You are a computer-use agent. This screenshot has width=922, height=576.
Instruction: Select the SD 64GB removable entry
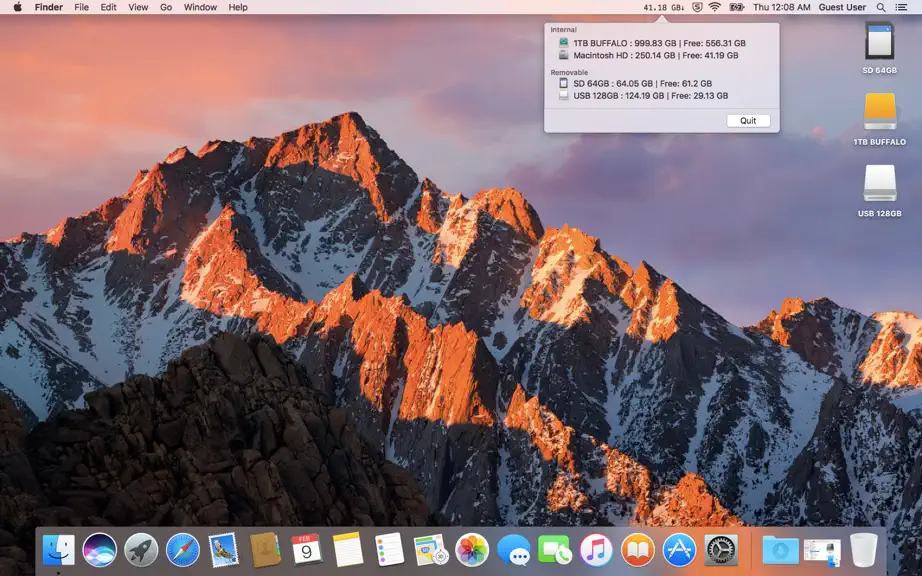pyautogui.click(x=635, y=83)
